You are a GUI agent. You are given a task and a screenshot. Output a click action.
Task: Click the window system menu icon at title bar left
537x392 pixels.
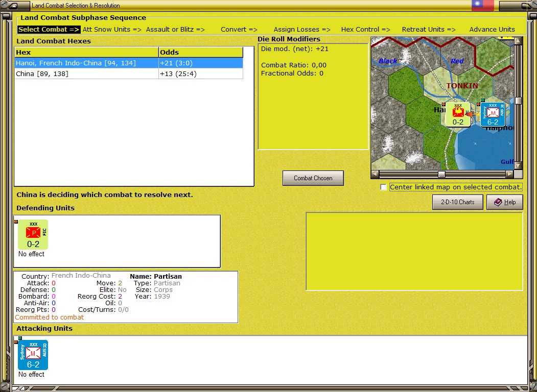point(14,6)
